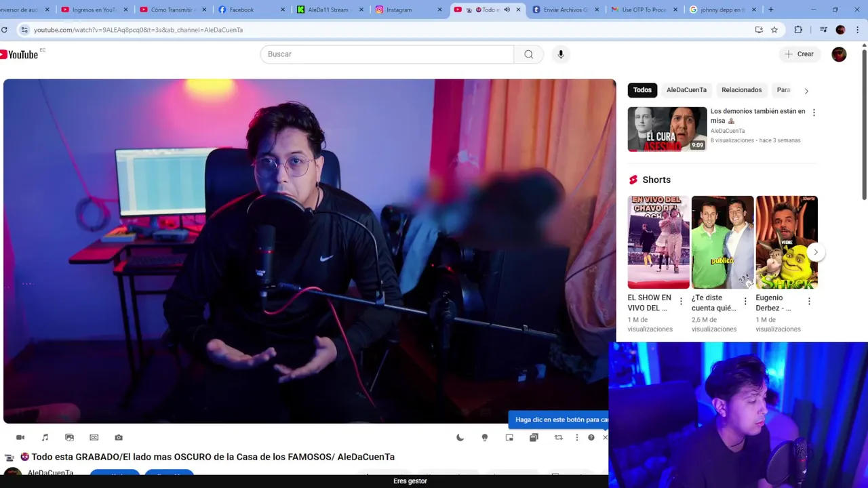Switch to 'Use OTP To Proceed' Gmail tab
Screen dimensions: 868x488
click(x=643, y=9)
